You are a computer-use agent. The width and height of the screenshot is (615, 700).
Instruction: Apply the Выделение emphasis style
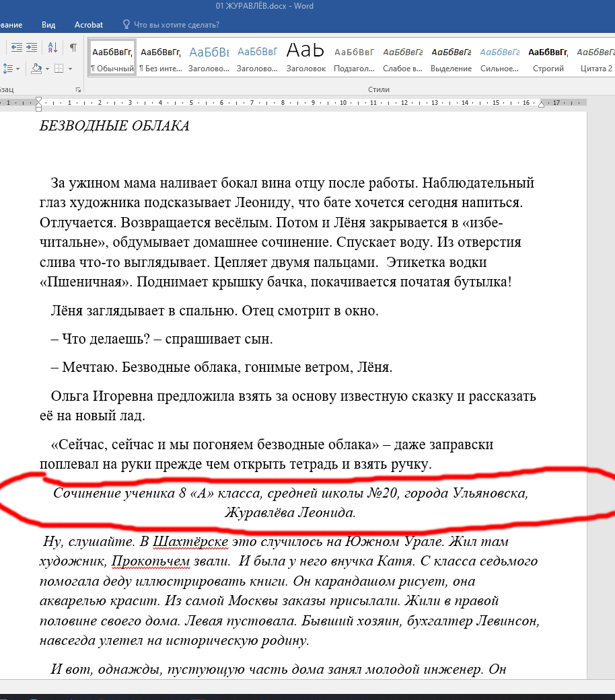[x=451, y=58]
